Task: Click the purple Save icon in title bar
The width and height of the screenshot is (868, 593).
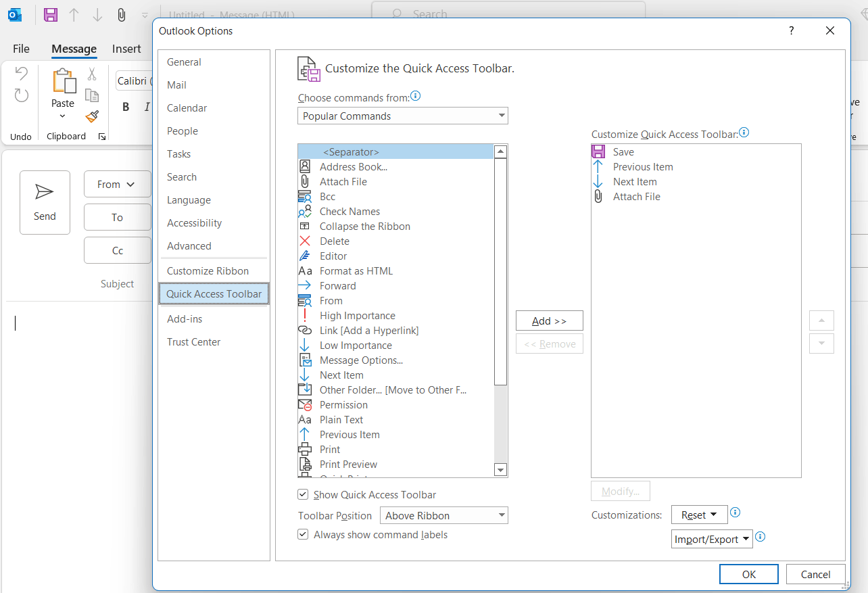Action: click(51, 15)
